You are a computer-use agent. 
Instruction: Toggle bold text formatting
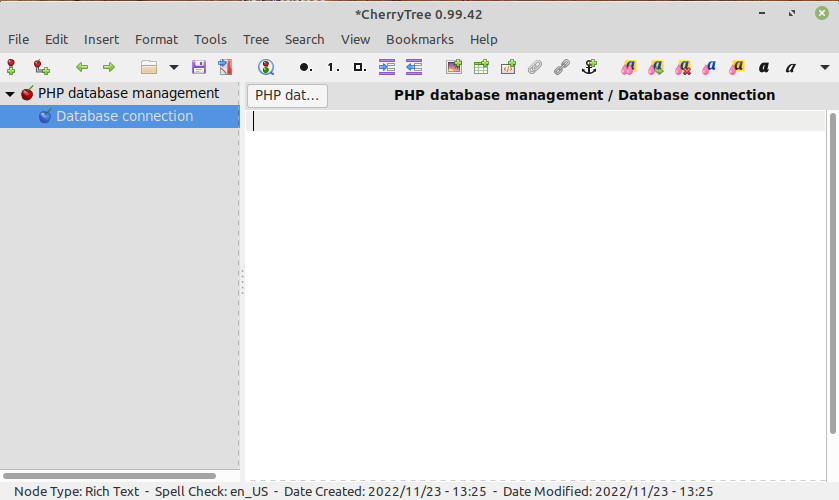coord(764,67)
